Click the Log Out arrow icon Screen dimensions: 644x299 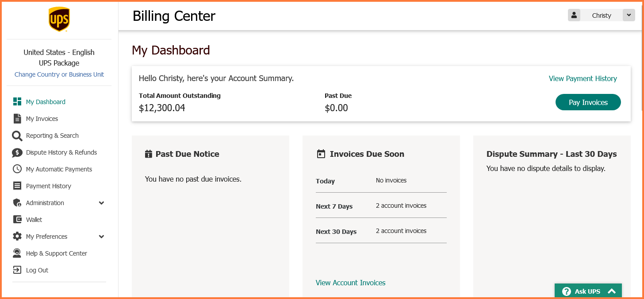pyautogui.click(x=17, y=270)
